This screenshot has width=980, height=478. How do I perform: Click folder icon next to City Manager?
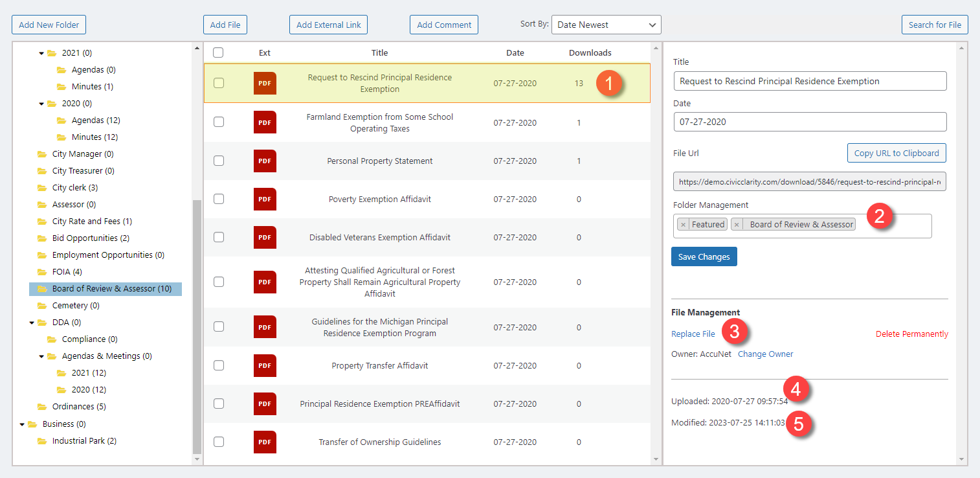tap(42, 154)
